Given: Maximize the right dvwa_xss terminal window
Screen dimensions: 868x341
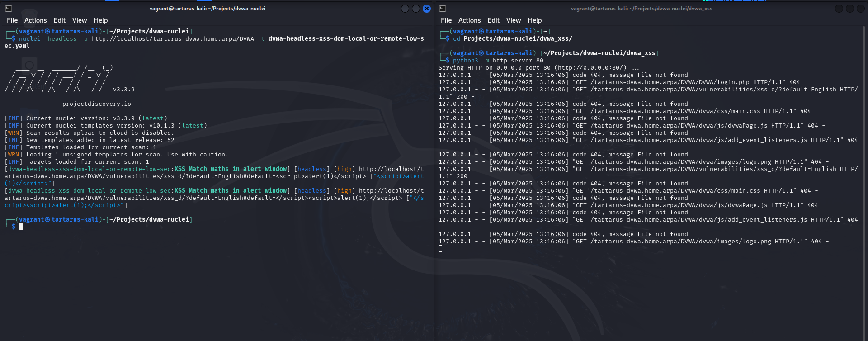Looking at the screenshot, I should coord(849,9).
